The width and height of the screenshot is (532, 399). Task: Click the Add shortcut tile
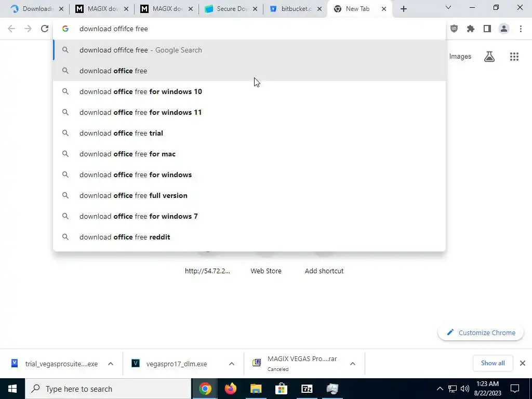pos(324,271)
